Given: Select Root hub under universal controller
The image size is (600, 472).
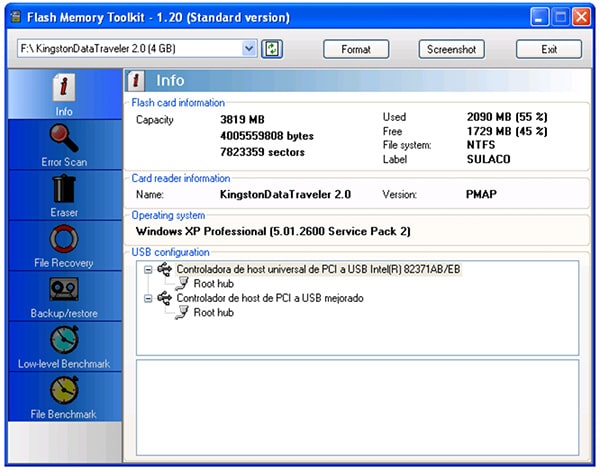Looking at the screenshot, I should 214,284.
